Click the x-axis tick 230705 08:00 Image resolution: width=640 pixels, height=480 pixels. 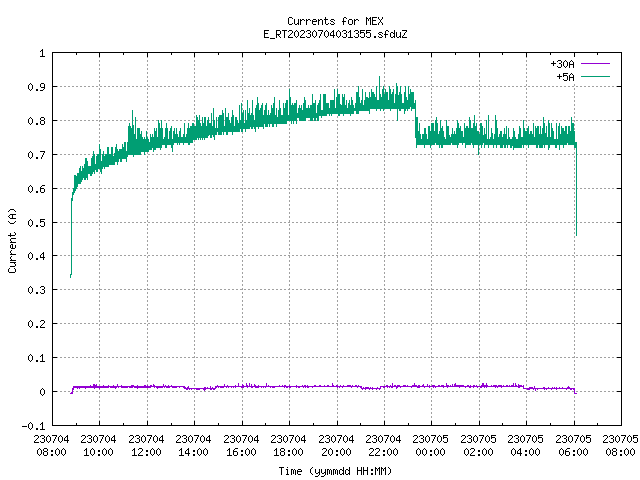[x=620, y=445]
